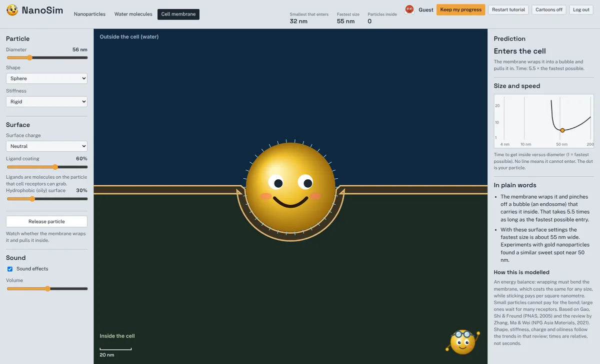
Task: Adjust the Ligand coating slider
Action: (46, 167)
